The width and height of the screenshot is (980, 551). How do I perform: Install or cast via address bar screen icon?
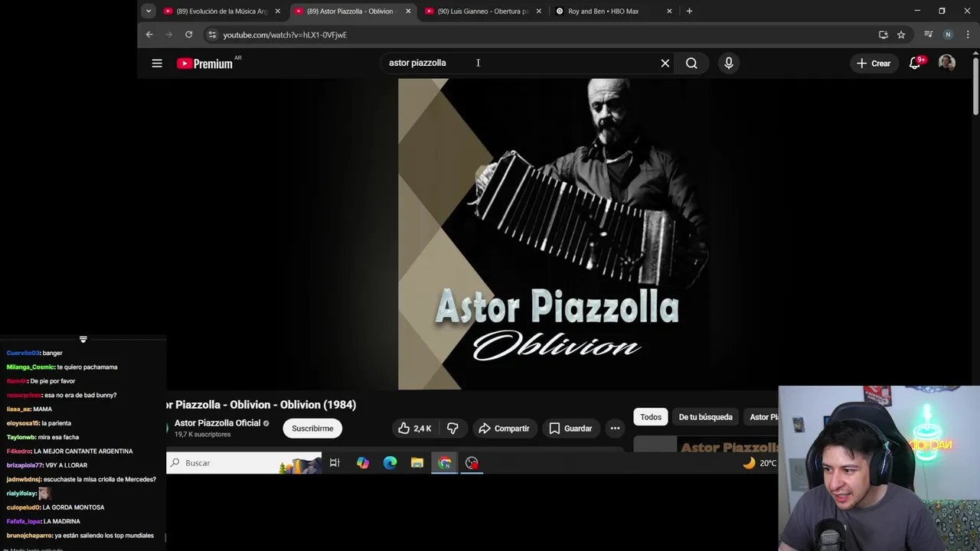pos(884,34)
